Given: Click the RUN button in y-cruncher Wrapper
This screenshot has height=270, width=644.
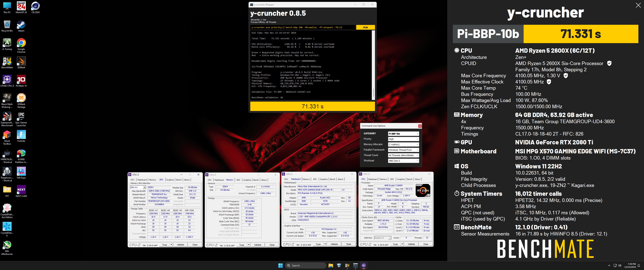Looking at the screenshot, I should pyautogui.click(x=365, y=28).
